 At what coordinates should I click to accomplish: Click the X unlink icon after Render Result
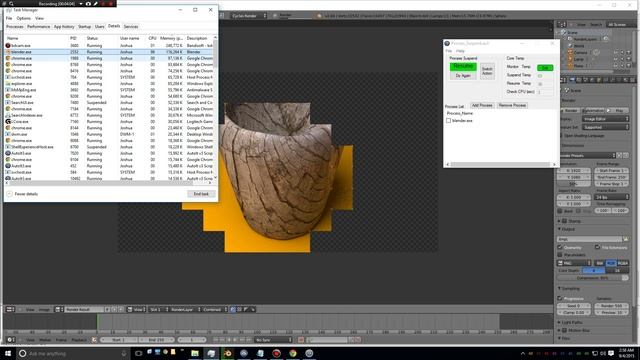pyautogui.click(x=121, y=309)
